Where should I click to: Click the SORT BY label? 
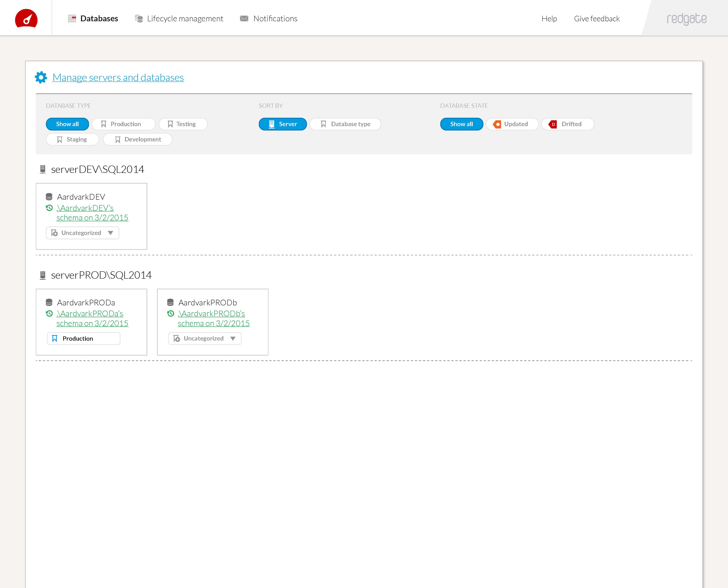(x=271, y=106)
